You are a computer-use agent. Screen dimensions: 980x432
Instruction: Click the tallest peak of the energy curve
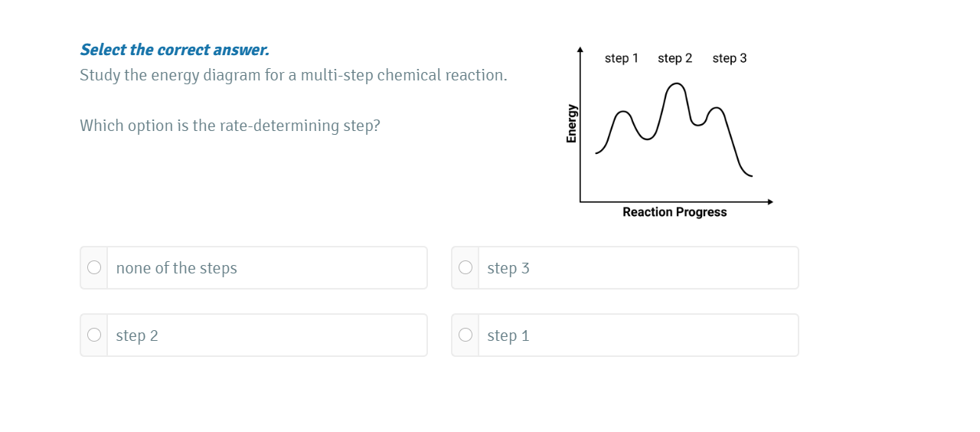(x=675, y=84)
